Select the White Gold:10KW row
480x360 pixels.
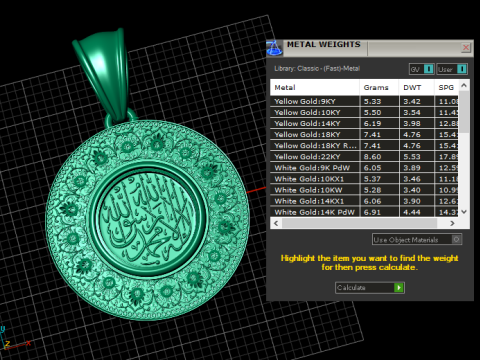click(x=364, y=190)
